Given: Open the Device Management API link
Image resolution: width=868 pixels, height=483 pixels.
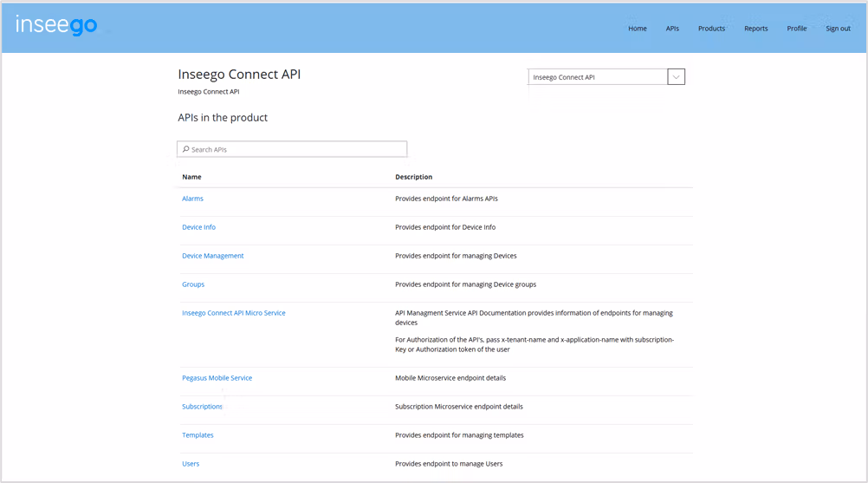Looking at the screenshot, I should click(x=212, y=256).
